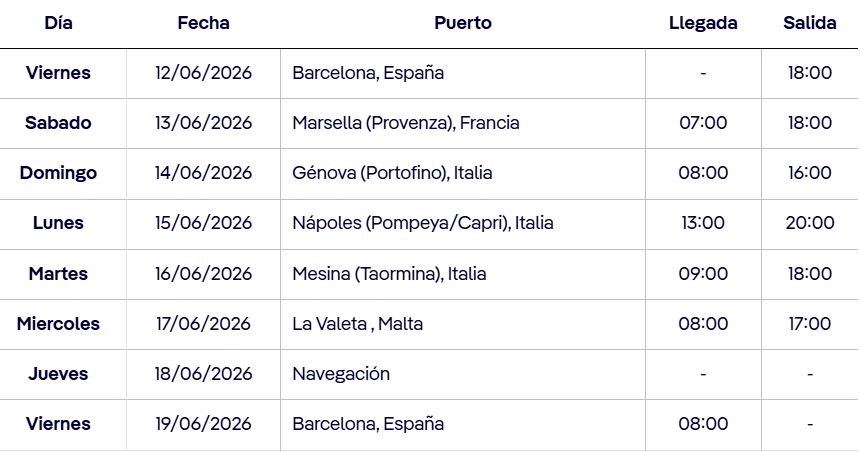Click Nápoles (Pompeya/Capri), Italia port entry

(422, 223)
